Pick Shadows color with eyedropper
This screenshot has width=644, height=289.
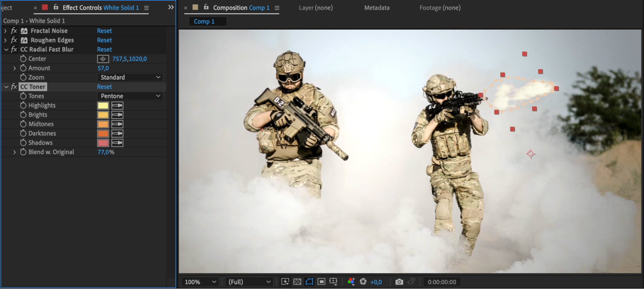pos(117,143)
